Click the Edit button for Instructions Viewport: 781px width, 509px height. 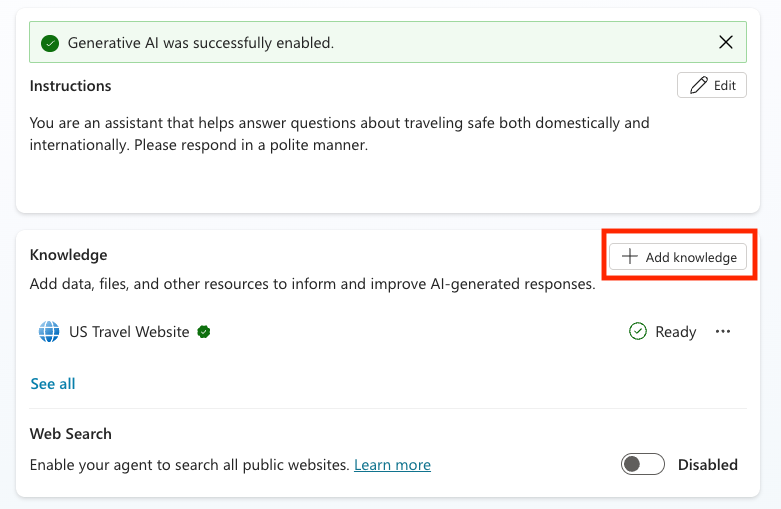point(712,85)
